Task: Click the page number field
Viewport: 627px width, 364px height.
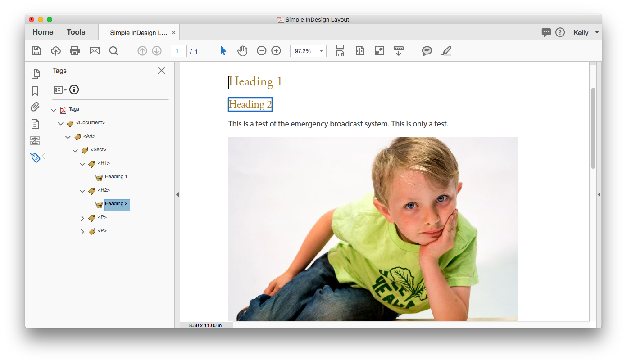Action: 178,51
